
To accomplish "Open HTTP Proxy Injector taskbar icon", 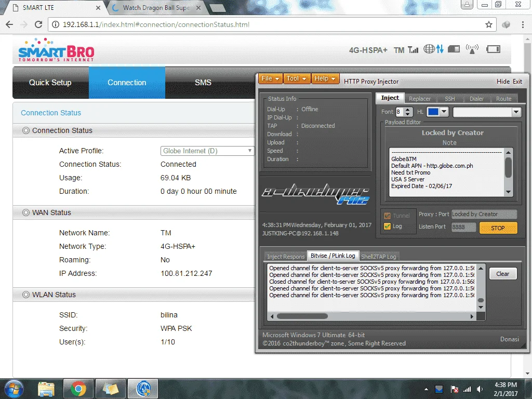I will tap(143, 389).
